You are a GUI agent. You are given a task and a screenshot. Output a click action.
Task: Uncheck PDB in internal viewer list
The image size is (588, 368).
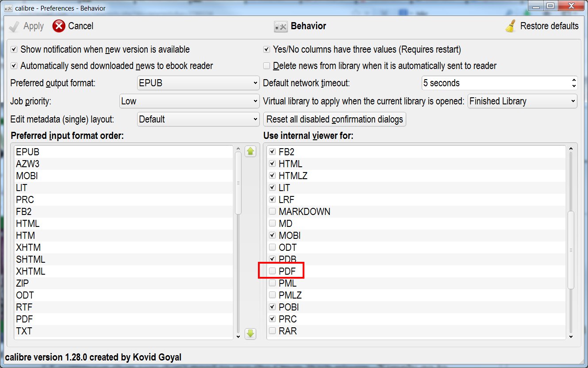(273, 259)
